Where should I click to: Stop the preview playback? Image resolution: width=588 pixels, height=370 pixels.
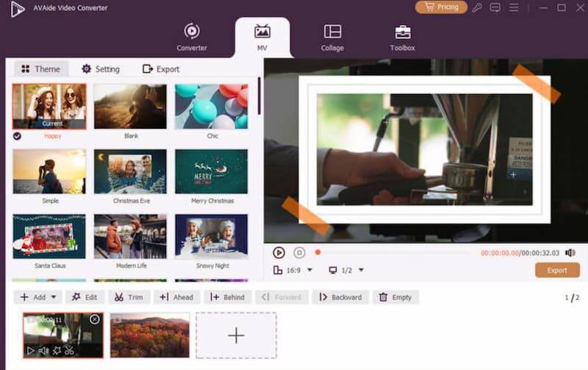299,252
